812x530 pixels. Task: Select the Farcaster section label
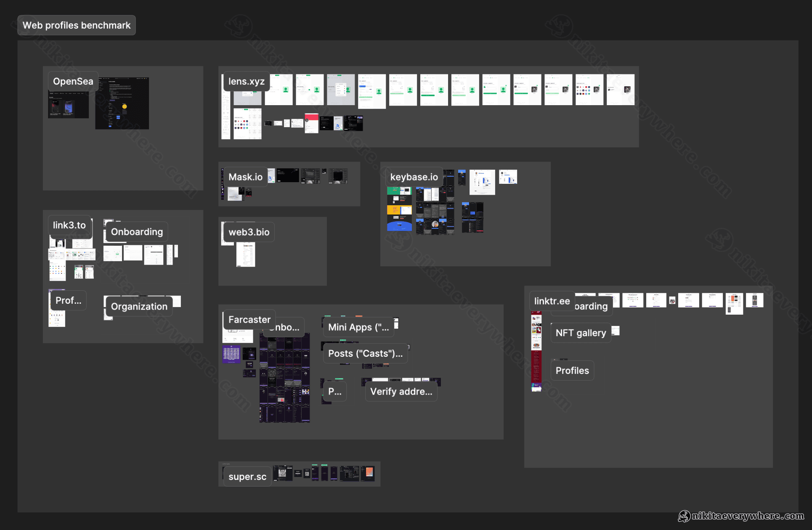coord(249,320)
